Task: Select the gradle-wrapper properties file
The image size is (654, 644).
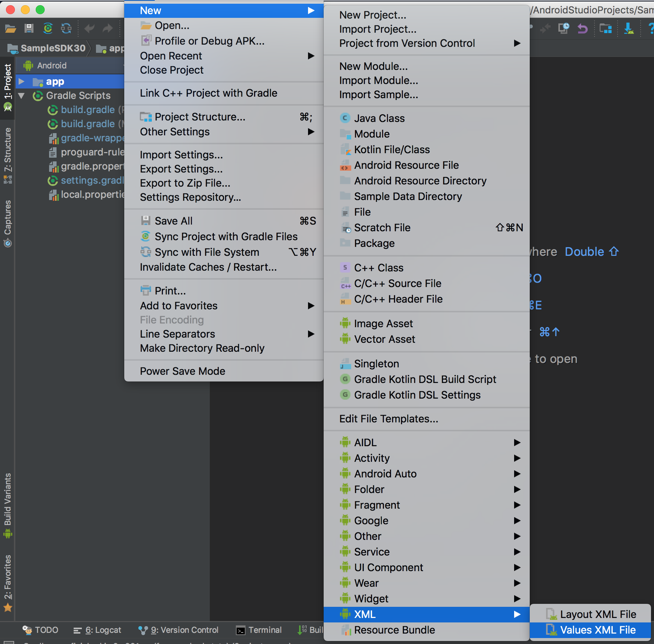Action: (86, 138)
